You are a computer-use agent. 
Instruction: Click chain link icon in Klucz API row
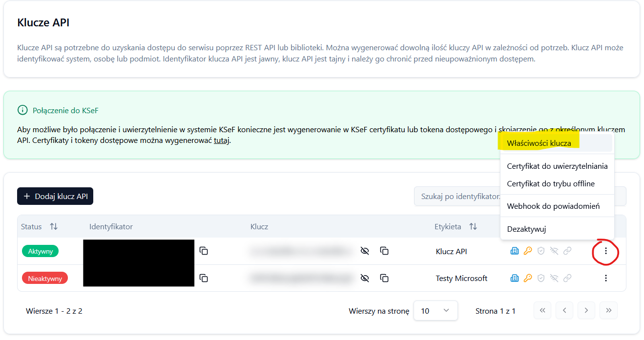(x=567, y=251)
